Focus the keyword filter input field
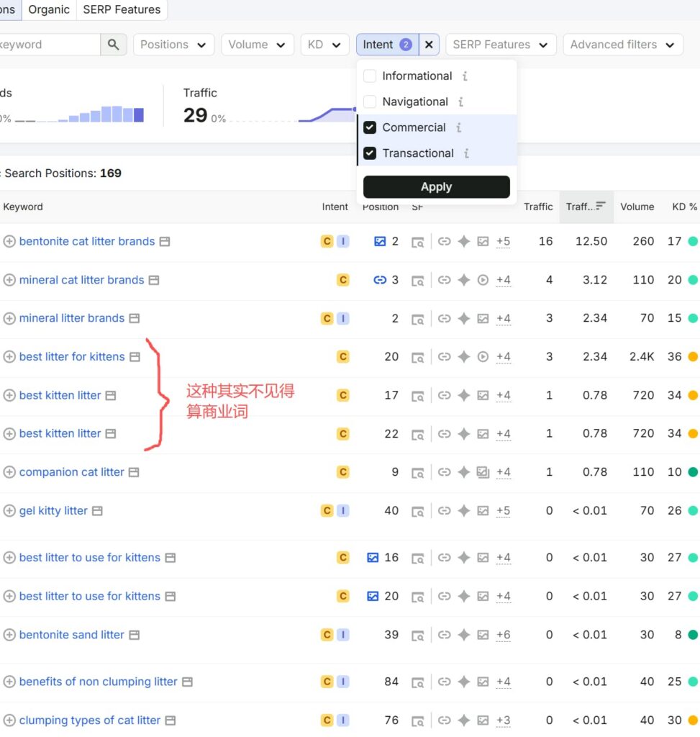 point(50,45)
